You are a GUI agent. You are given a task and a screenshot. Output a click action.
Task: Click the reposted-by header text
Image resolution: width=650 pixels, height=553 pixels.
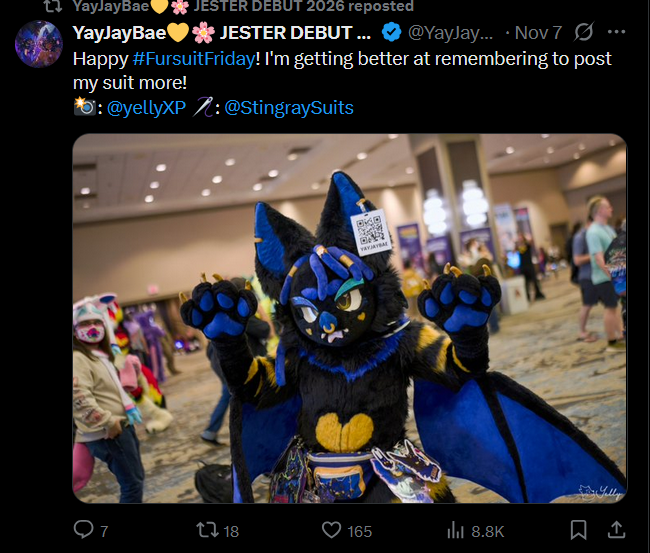pos(243,6)
